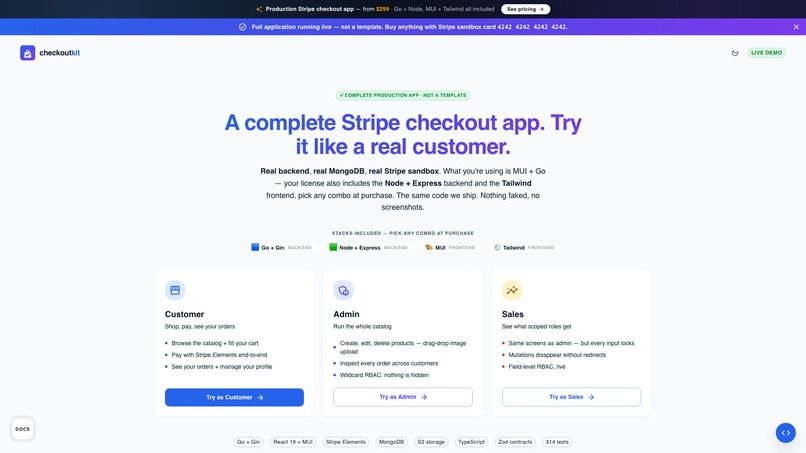Open the checkoutkit home link text
The height and width of the screenshot is (453, 806).
[x=60, y=52]
